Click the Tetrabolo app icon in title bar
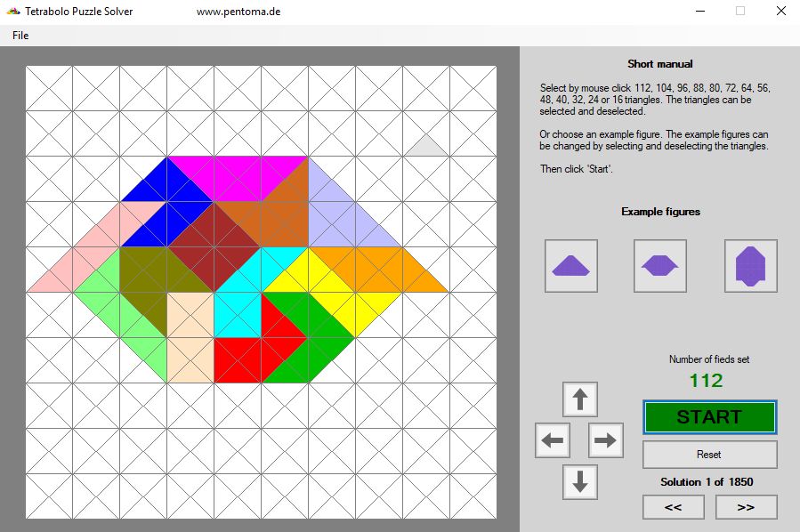Viewport: 800px width, 532px height. (12, 12)
